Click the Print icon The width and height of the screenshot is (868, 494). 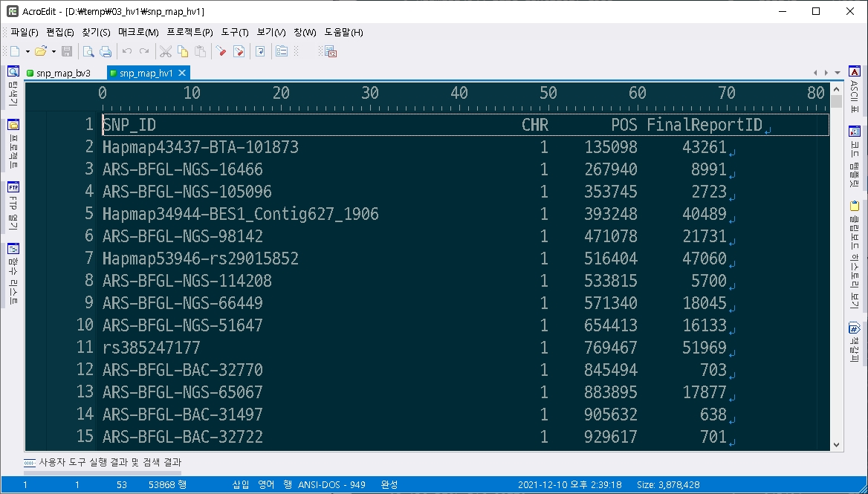pos(106,51)
